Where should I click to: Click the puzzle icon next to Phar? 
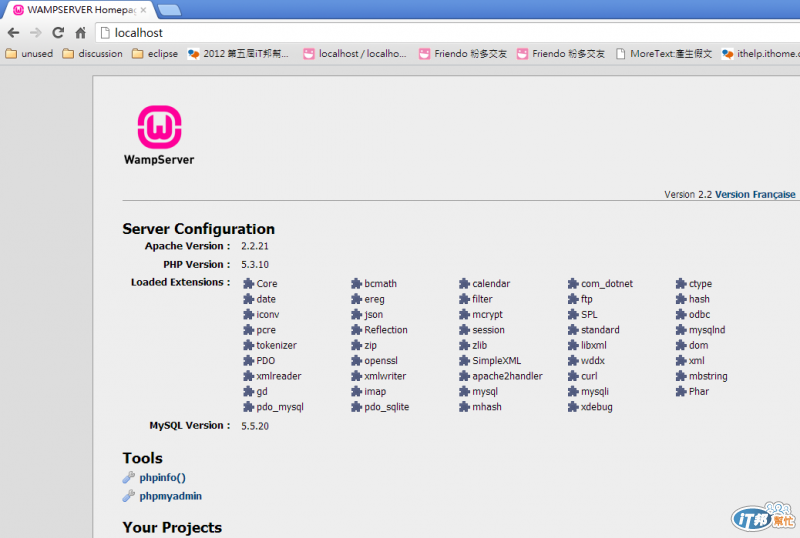pos(681,392)
